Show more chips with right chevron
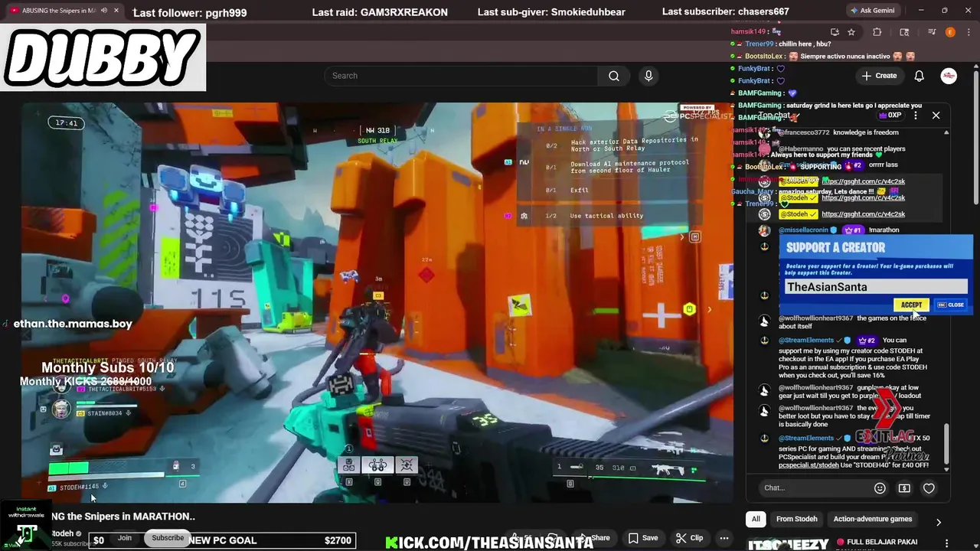980x551 pixels. (939, 522)
